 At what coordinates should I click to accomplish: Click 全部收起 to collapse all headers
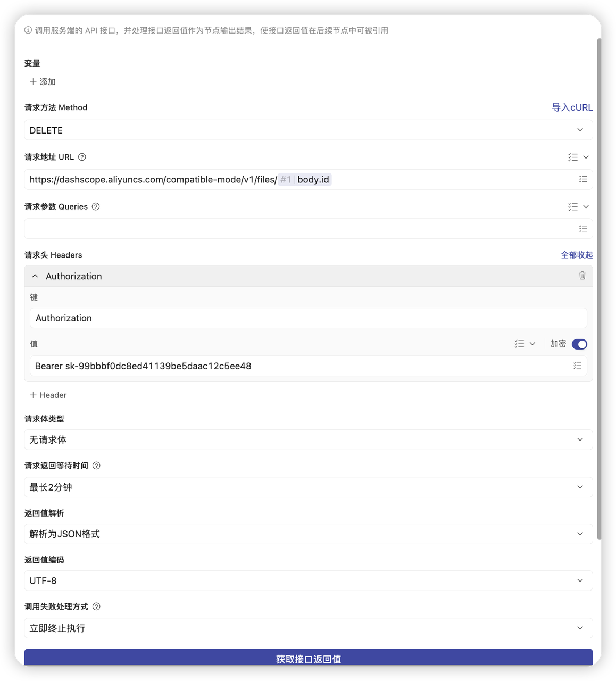[x=576, y=255]
